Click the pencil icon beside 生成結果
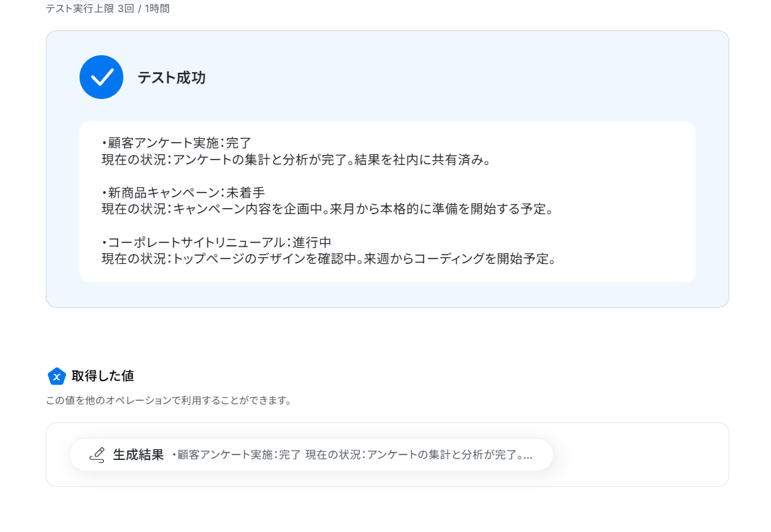Image resolution: width=771 pixels, height=532 pixels. 97,455
